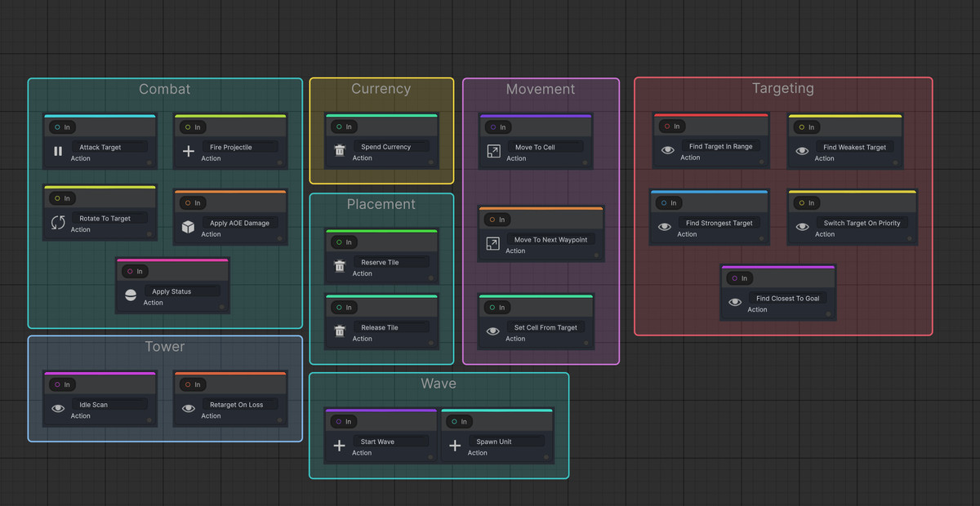Click the In port of Find Closest To Goal
980x506 pixels.
point(738,278)
